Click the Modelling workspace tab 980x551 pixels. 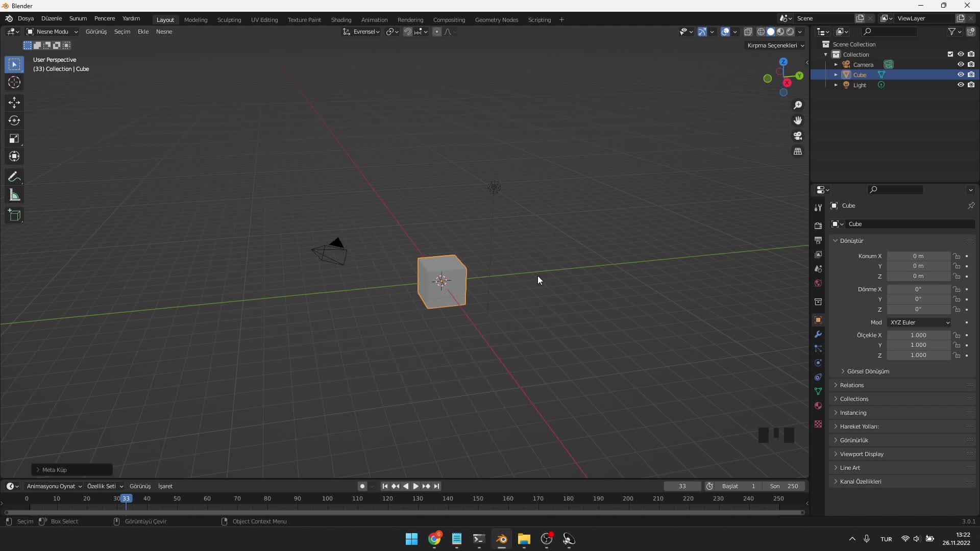(196, 19)
